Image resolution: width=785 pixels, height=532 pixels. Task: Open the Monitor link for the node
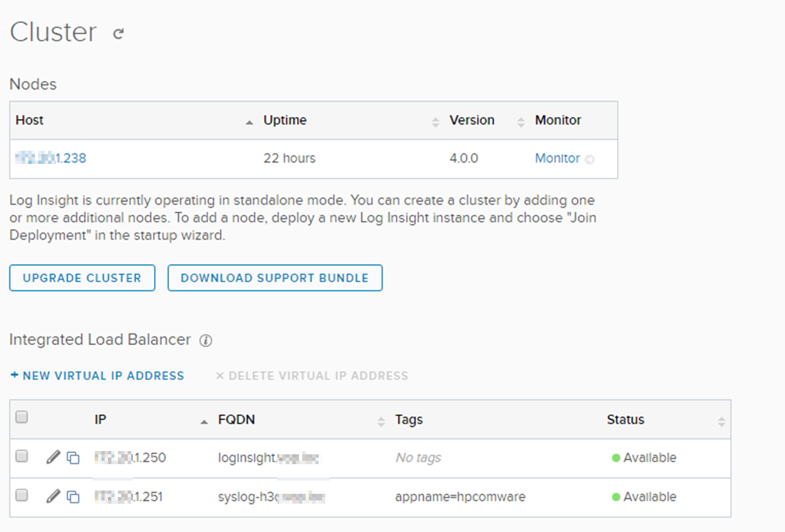click(557, 158)
